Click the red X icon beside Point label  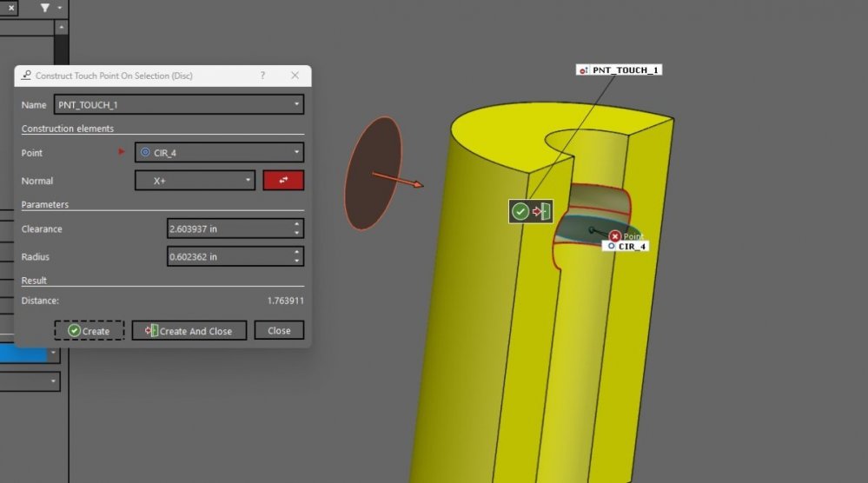pos(615,236)
